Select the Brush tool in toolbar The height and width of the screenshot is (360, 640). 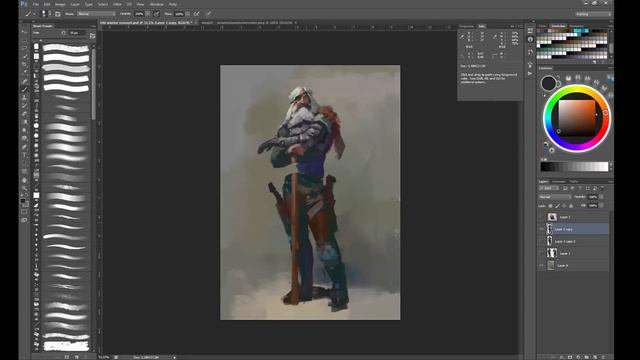[x=24, y=89]
